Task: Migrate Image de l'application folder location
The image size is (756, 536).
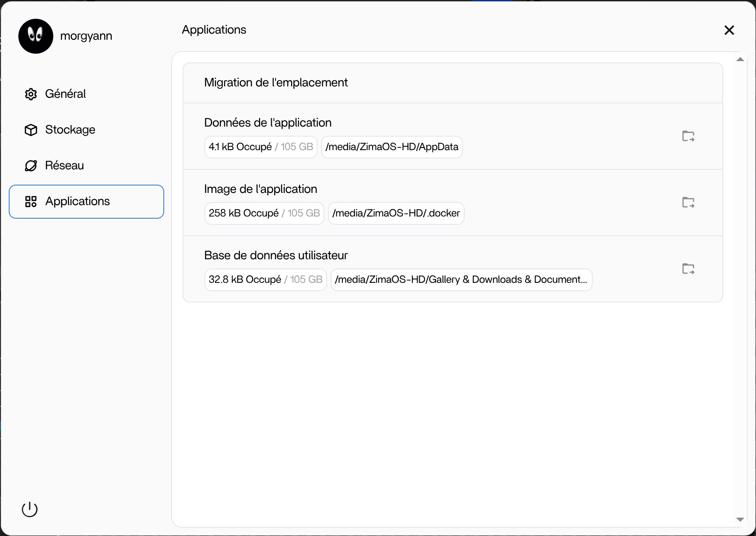Action: tap(688, 203)
